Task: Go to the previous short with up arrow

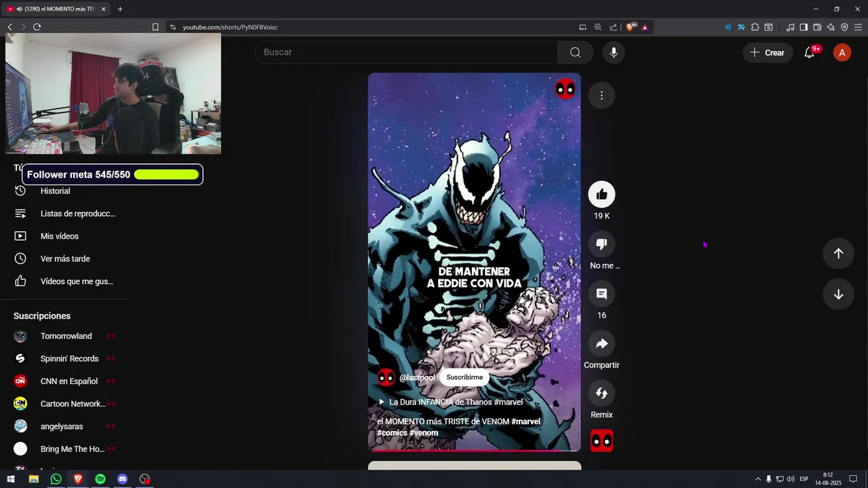Action: tap(838, 253)
